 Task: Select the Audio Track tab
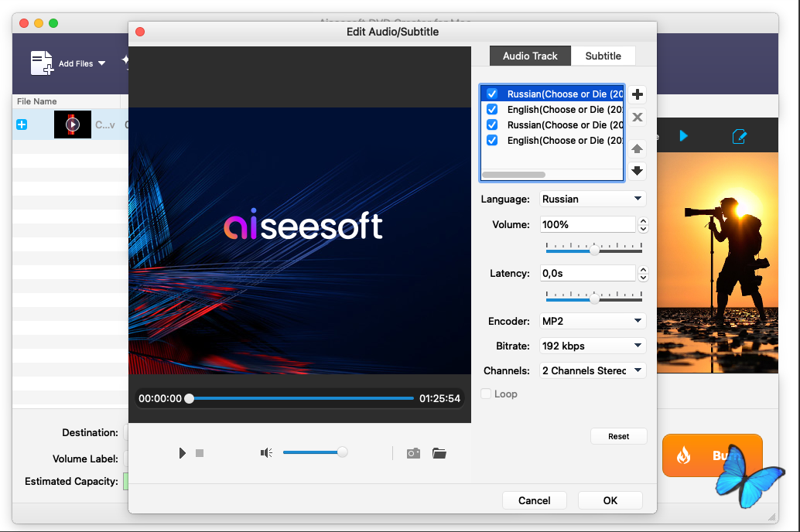click(x=530, y=56)
